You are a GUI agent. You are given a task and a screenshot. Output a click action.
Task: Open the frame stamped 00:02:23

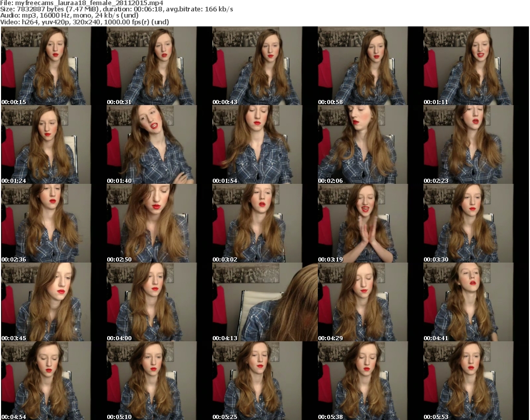pos(476,144)
